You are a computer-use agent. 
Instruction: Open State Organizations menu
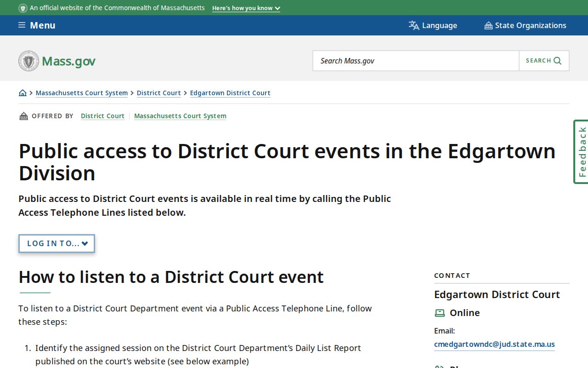[525, 25]
